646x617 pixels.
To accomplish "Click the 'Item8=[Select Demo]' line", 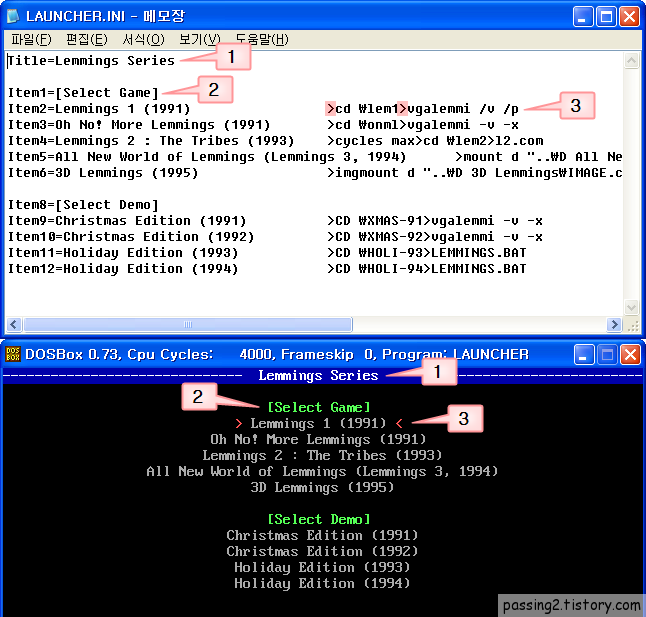I will 83,205.
